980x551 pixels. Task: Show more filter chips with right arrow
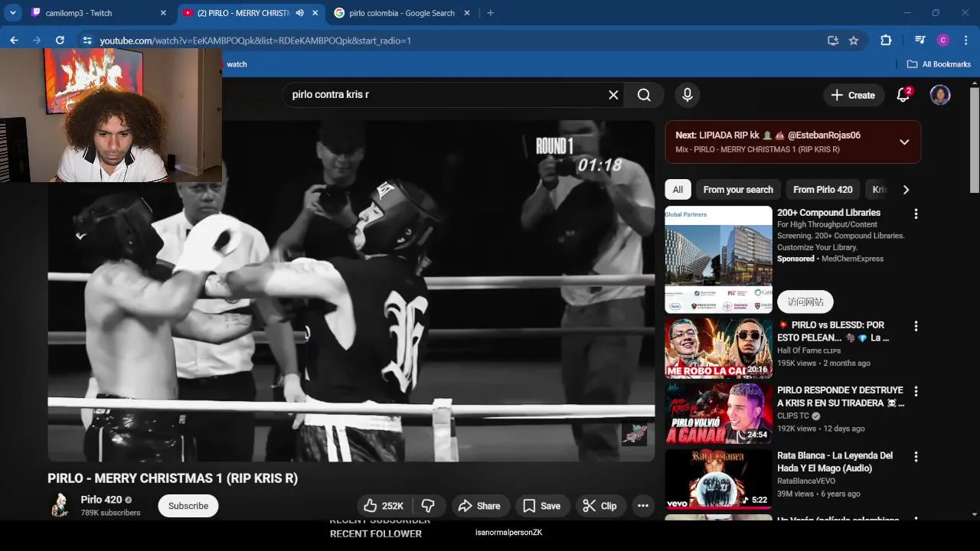click(x=906, y=190)
